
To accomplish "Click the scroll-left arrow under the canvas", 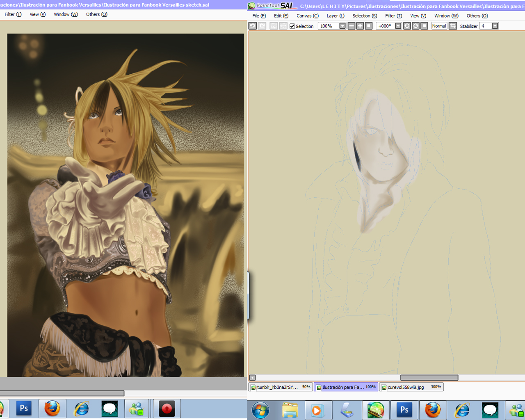I will pos(252,378).
